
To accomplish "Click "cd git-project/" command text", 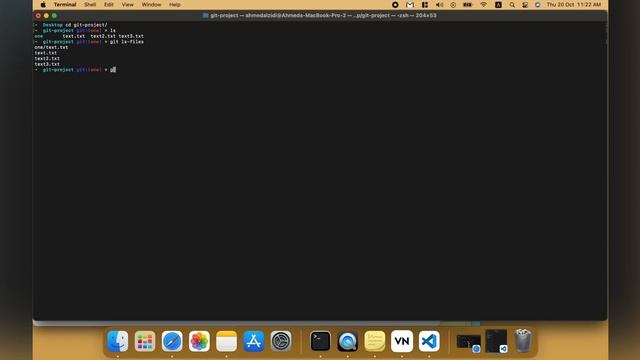I will click(x=86, y=25).
